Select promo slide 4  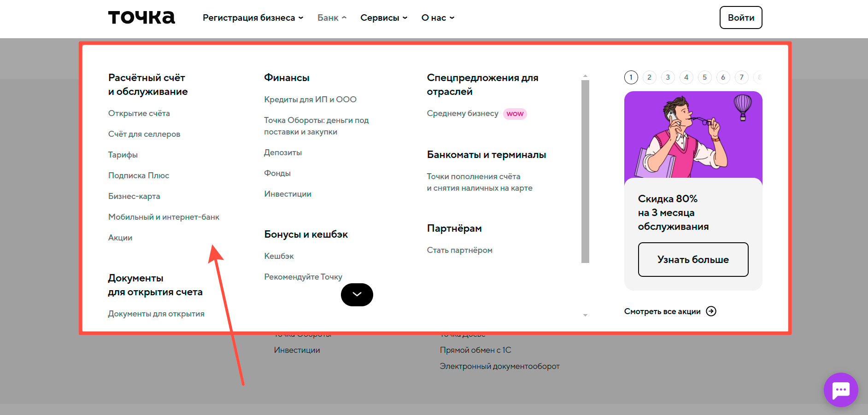click(x=686, y=77)
